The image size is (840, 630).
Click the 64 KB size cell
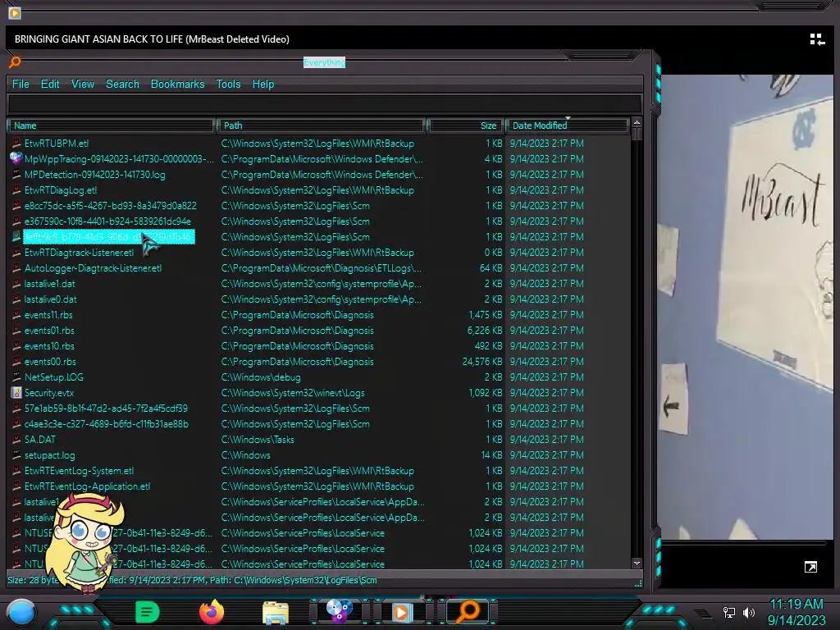(491, 268)
